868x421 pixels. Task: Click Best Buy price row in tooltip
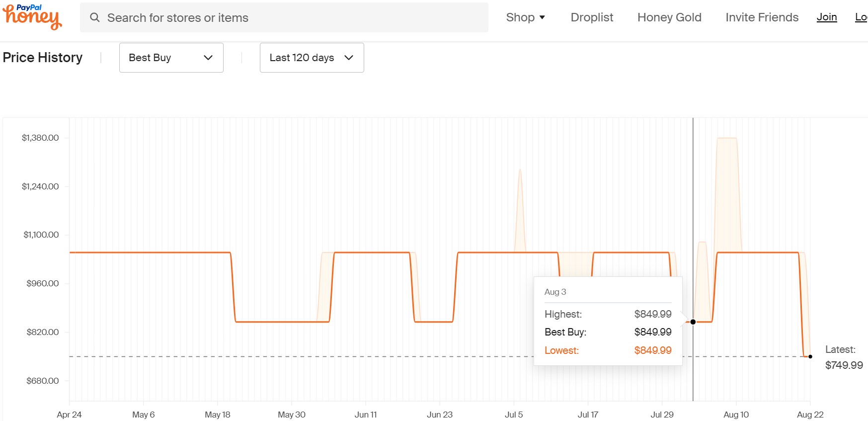coord(608,332)
